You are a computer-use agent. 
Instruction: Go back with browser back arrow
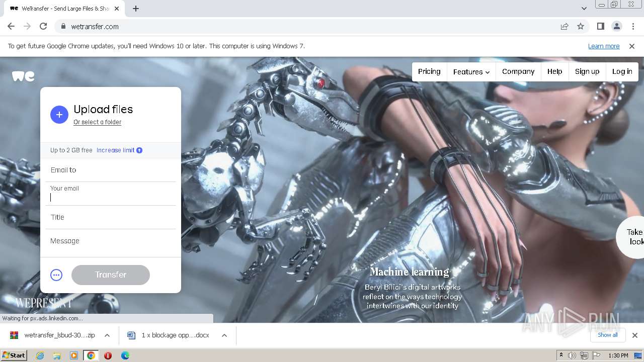coord(11,26)
